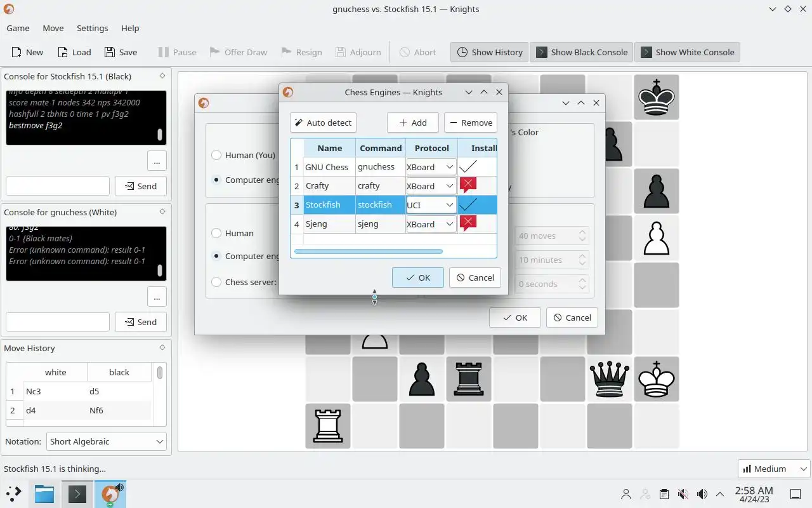Screen dimensions: 812x508
Task: Toggle the Show History button
Action: 490,52
